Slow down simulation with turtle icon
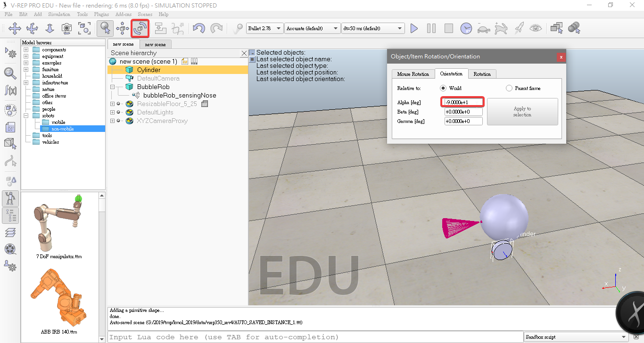This screenshot has height=343, width=644. pos(484,28)
